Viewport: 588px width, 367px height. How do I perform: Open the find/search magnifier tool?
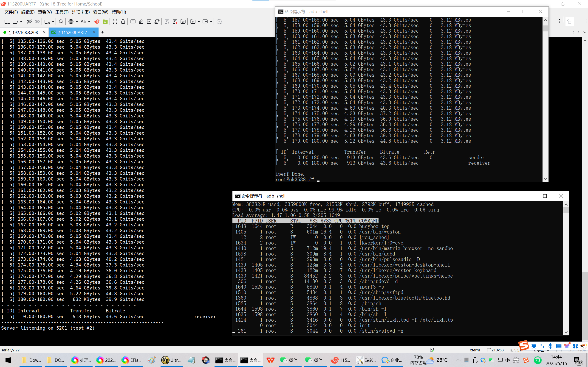(61, 22)
